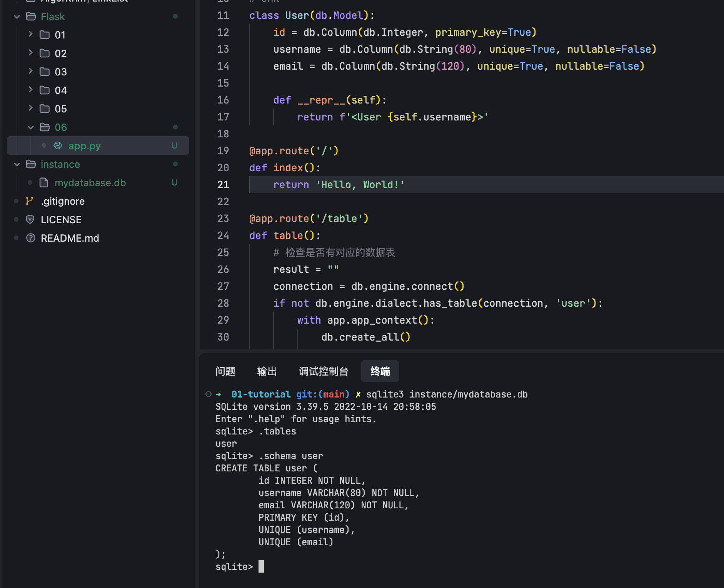Click class User definition on line 11
This screenshot has width=724, height=588.
(312, 15)
